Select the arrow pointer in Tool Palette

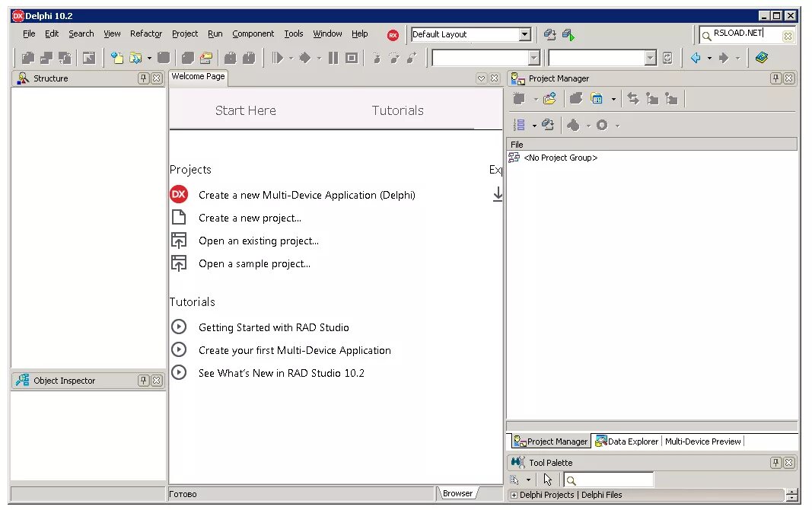[548, 480]
